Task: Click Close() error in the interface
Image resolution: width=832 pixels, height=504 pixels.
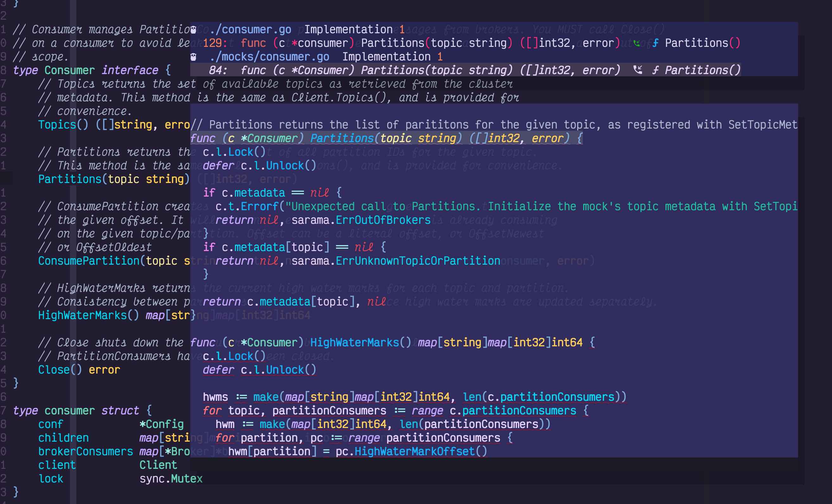Action: pos(79,370)
